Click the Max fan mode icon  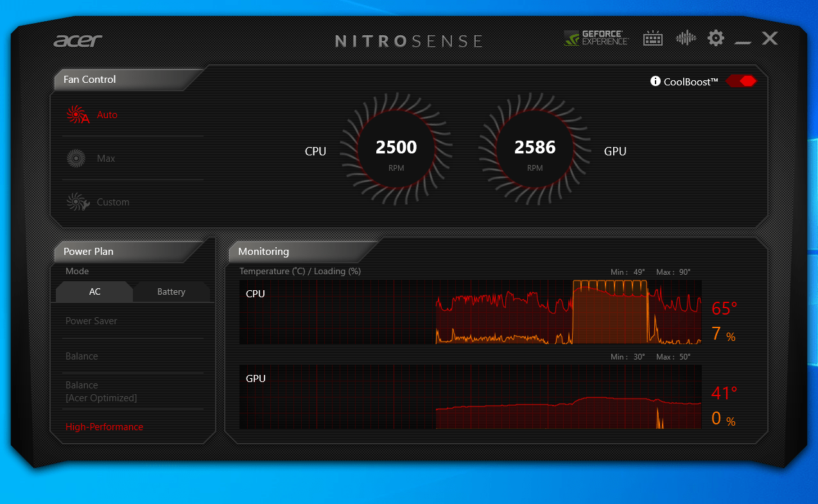click(x=76, y=159)
